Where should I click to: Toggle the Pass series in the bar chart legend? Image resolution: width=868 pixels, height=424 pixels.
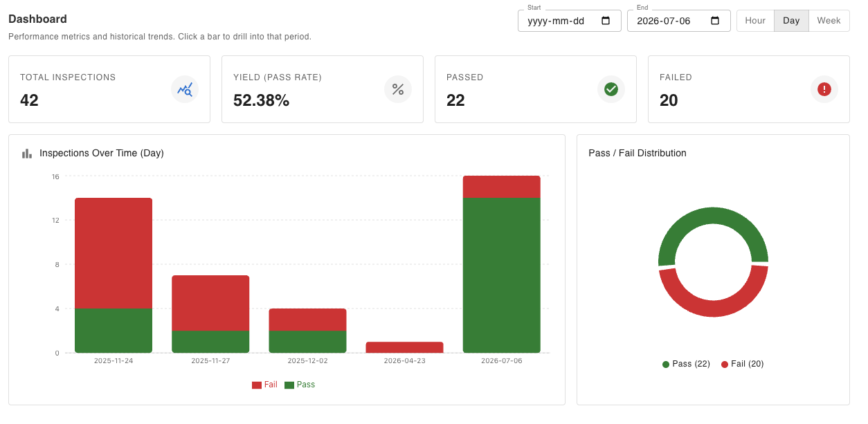(300, 385)
